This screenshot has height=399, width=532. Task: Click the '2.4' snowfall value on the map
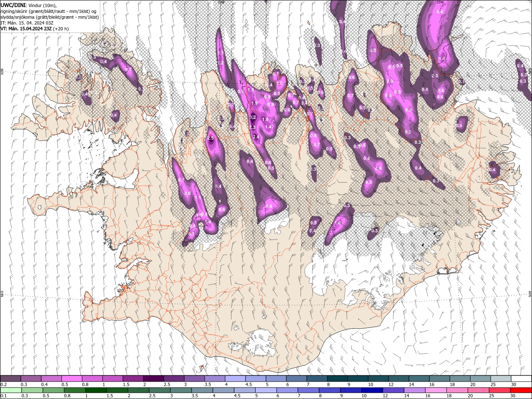(256, 137)
